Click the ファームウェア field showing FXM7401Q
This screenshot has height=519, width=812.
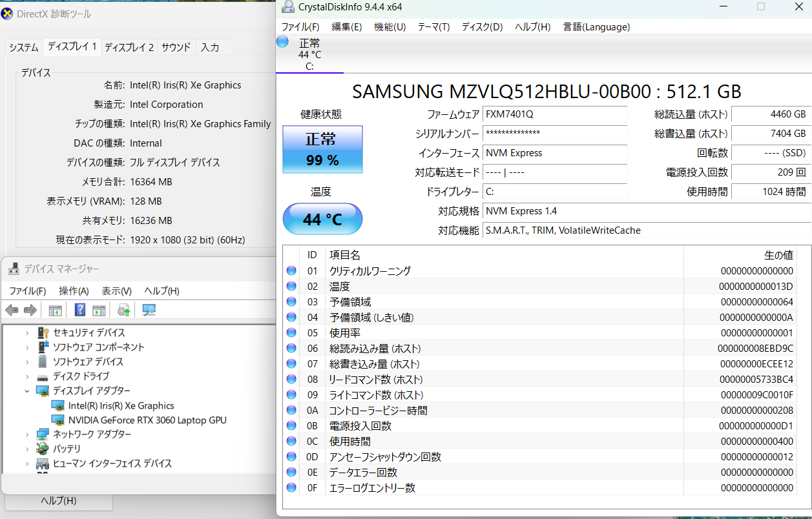555,114
